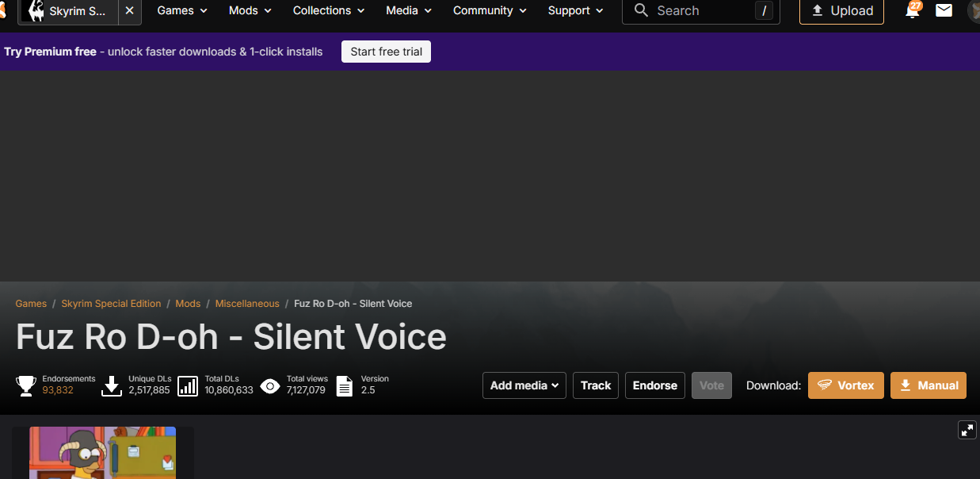This screenshot has width=980, height=479.
Task: Expand the image gallery fullscreen
Action: click(x=967, y=430)
